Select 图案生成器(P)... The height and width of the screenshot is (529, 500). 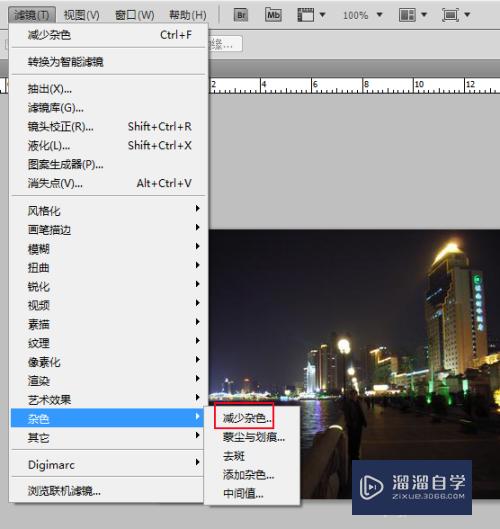[108, 164]
